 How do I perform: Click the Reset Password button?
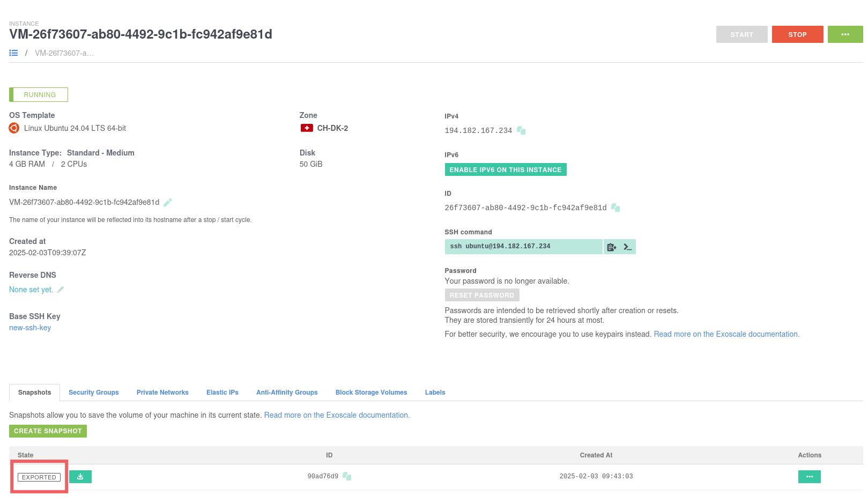tap(482, 295)
